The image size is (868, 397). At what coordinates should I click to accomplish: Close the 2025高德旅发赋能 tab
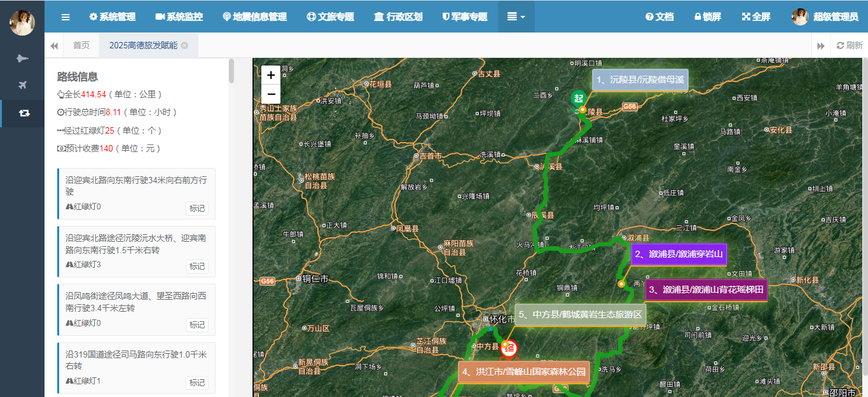184,45
